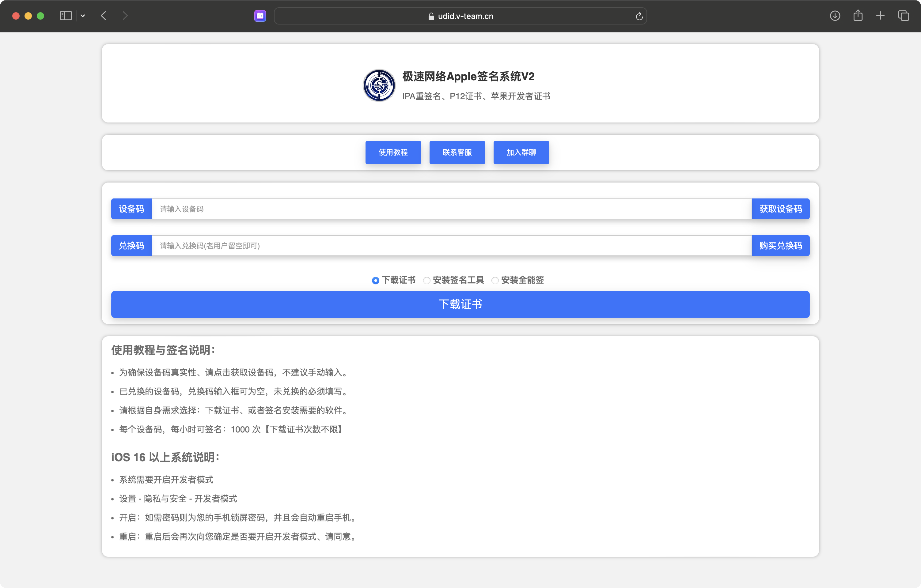Click line 系统需要开启开发者模式
The width and height of the screenshot is (921, 588).
(x=166, y=480)
